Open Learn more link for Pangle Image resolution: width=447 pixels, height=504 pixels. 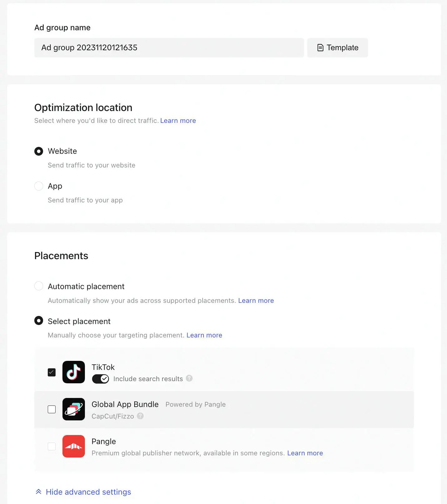305,453
